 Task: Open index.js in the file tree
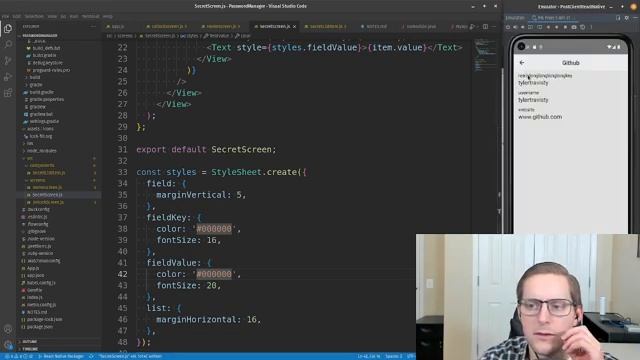pyautogui.click(x=35, y=298)
